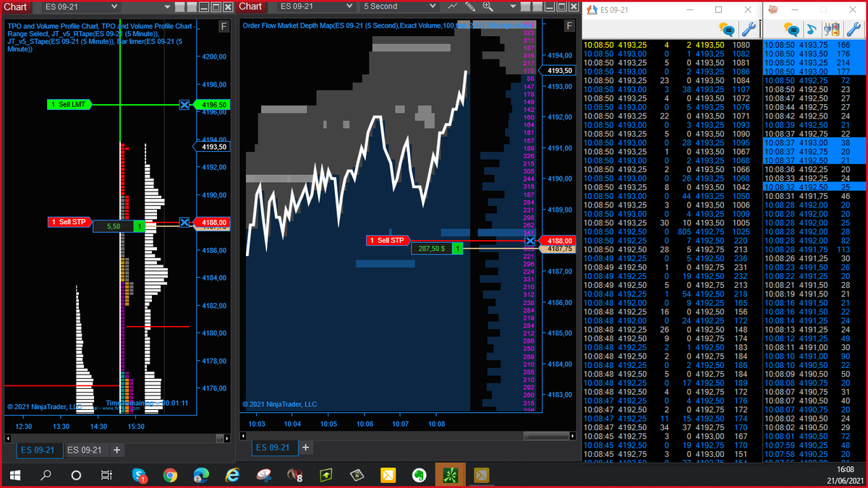Viewport: 868px width, 488px height.
Task: Open Windows Start menu
Action: [x=15, y=475]
